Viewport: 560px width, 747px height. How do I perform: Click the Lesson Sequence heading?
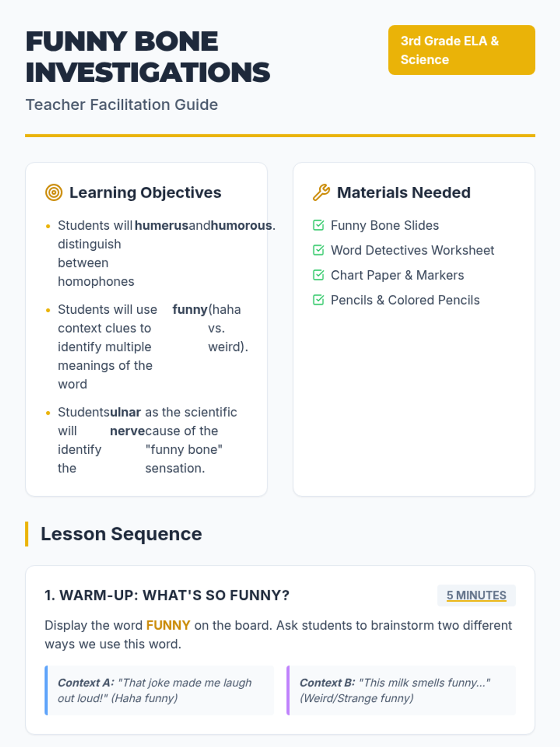[x=121, y=534]
